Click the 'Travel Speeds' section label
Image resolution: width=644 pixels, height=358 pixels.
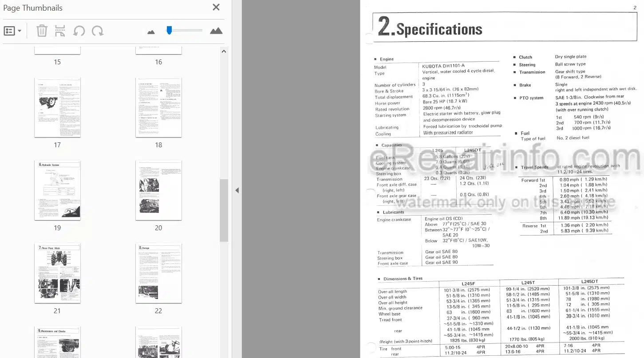pos(535,167)
